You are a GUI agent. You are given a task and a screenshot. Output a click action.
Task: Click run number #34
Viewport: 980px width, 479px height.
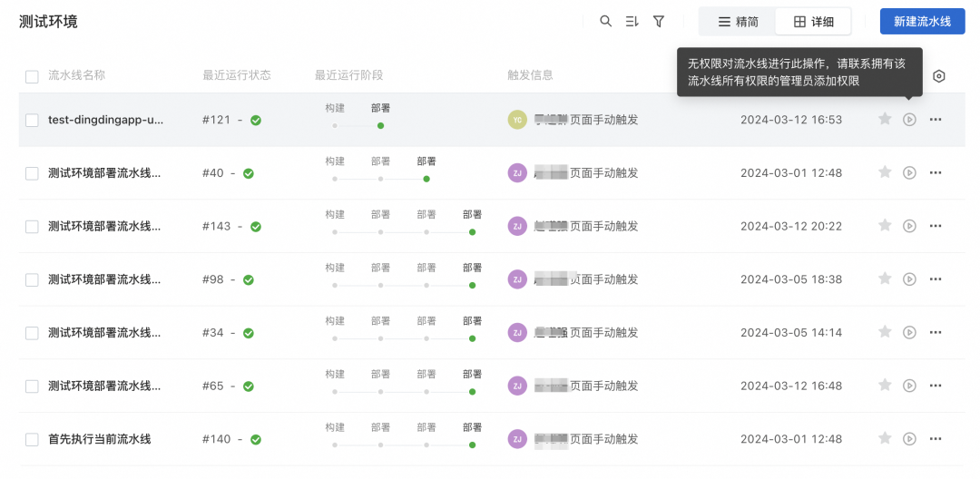tap(213, 333)
